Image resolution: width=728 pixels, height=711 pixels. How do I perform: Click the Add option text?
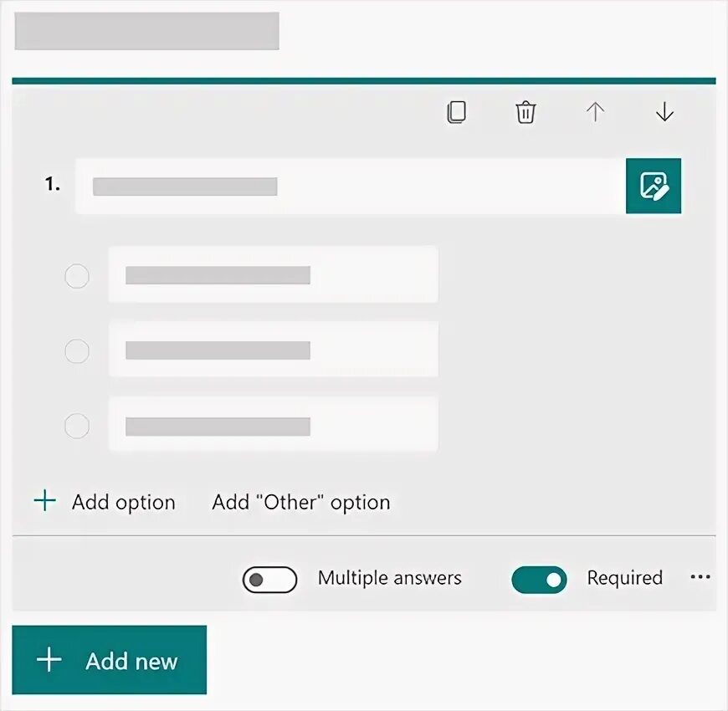124,502
